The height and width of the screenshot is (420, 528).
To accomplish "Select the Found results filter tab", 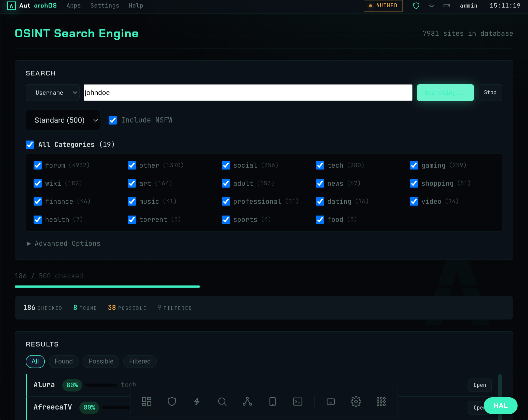I will (x=64, y=362).
